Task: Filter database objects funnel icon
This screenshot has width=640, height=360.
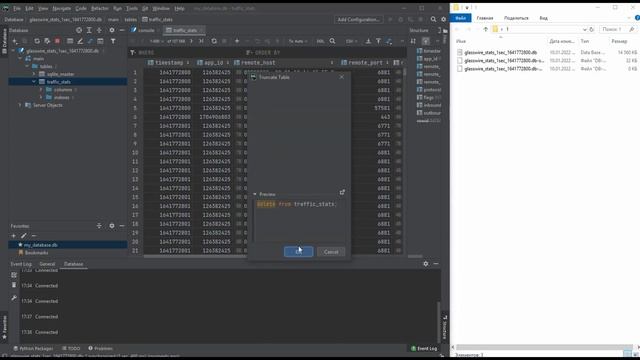Action: click(x=113, y=41)
